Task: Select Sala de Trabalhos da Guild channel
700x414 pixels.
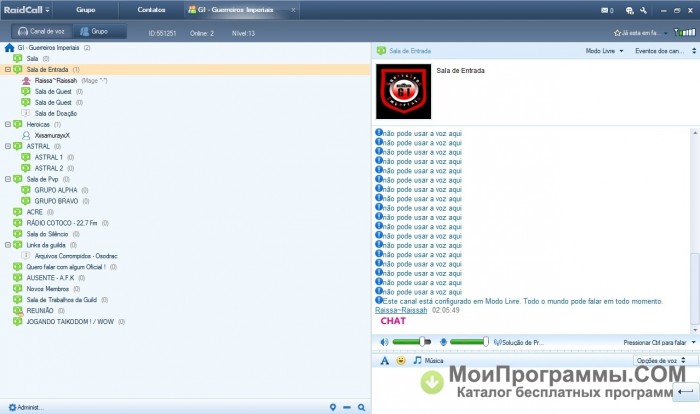Action: (62, 300)
